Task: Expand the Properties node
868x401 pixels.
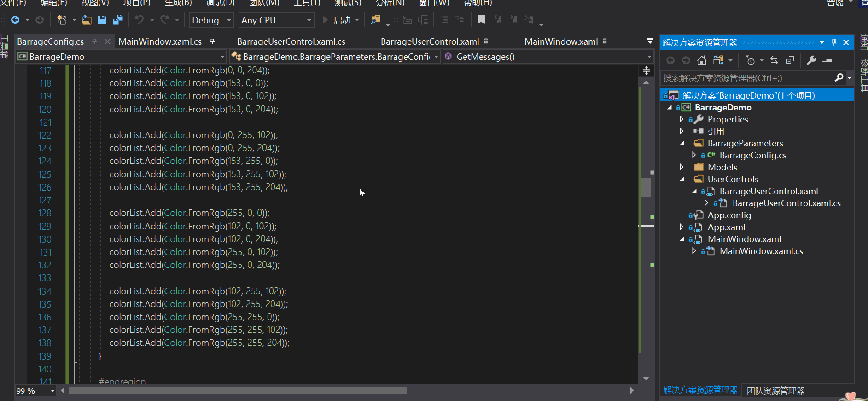Action: (682, 119)
